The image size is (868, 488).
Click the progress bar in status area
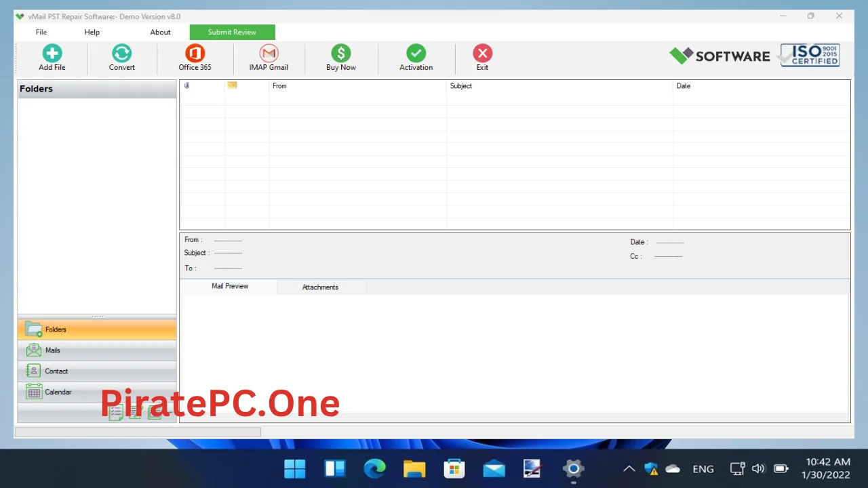tap(138, 432)
